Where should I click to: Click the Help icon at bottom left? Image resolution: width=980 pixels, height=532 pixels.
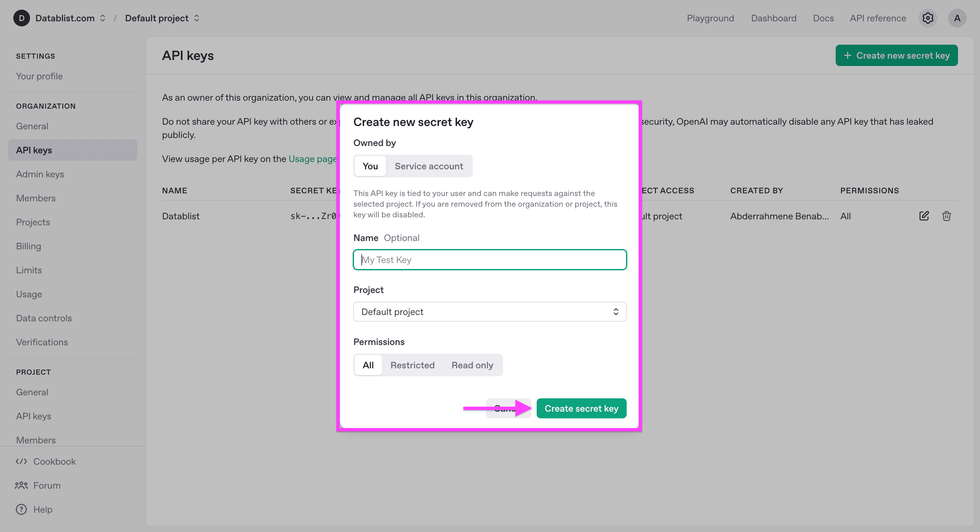click(x=21, y=509)
